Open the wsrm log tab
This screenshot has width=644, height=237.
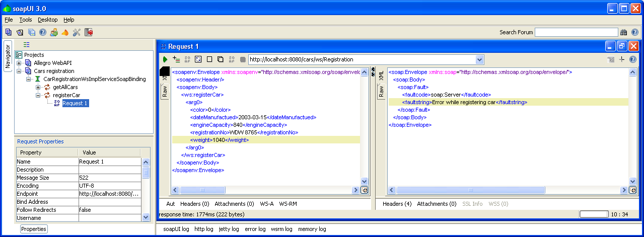click(281, 229)
